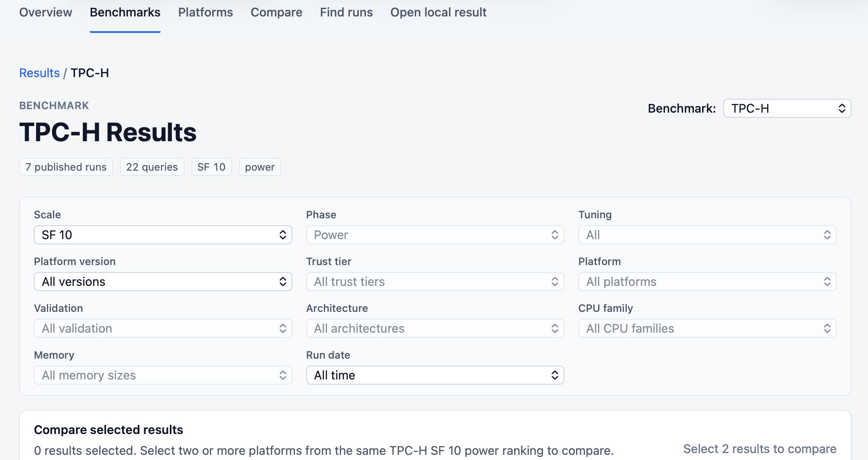Click the BENCHMARK eyebrow label
The width and height of the screenshot is (868, 460).
54,106
